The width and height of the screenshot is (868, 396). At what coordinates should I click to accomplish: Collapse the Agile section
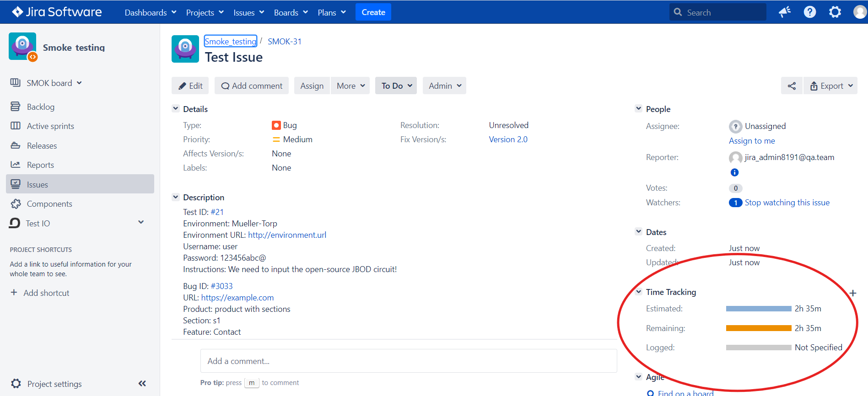(638, 376)
